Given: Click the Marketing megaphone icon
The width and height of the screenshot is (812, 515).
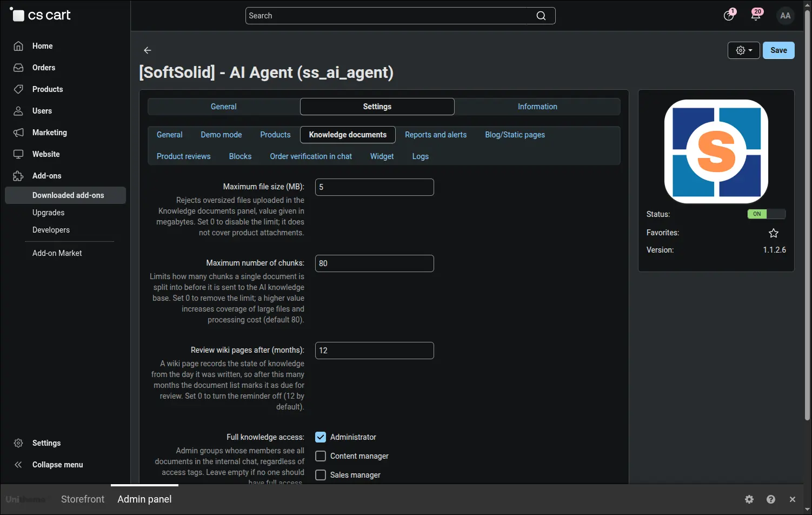Looking at the screenshot, I should 18,133.
